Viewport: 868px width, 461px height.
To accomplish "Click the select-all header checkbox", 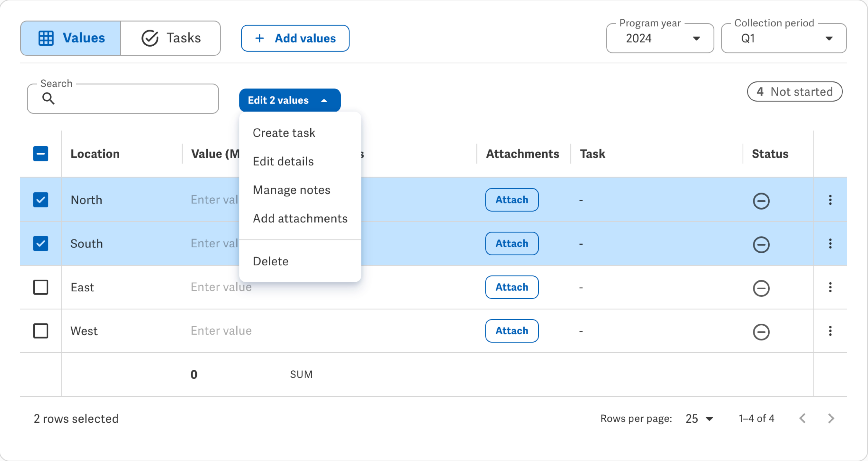I will (x=41, y=154).
